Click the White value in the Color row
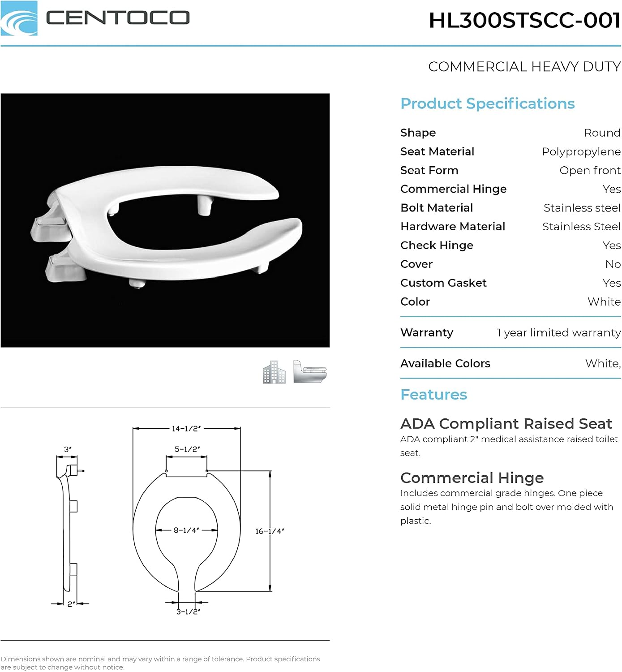 (604, 302)
